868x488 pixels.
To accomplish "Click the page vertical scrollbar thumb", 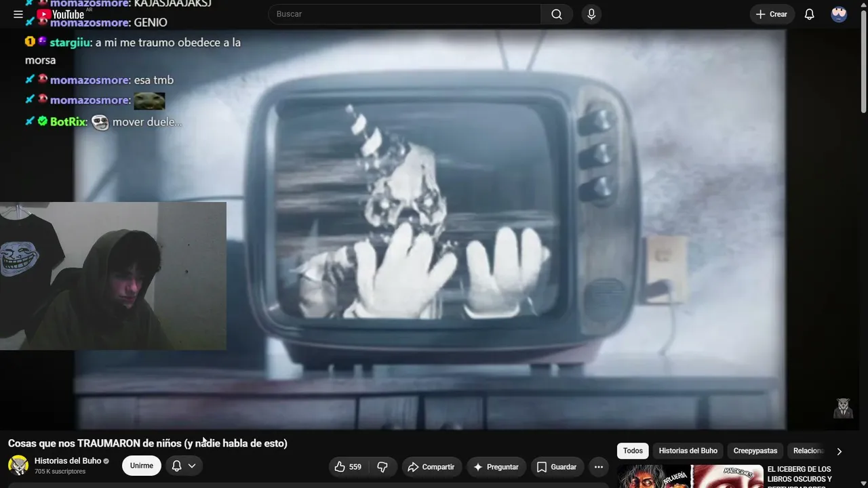I will (863, 61).
